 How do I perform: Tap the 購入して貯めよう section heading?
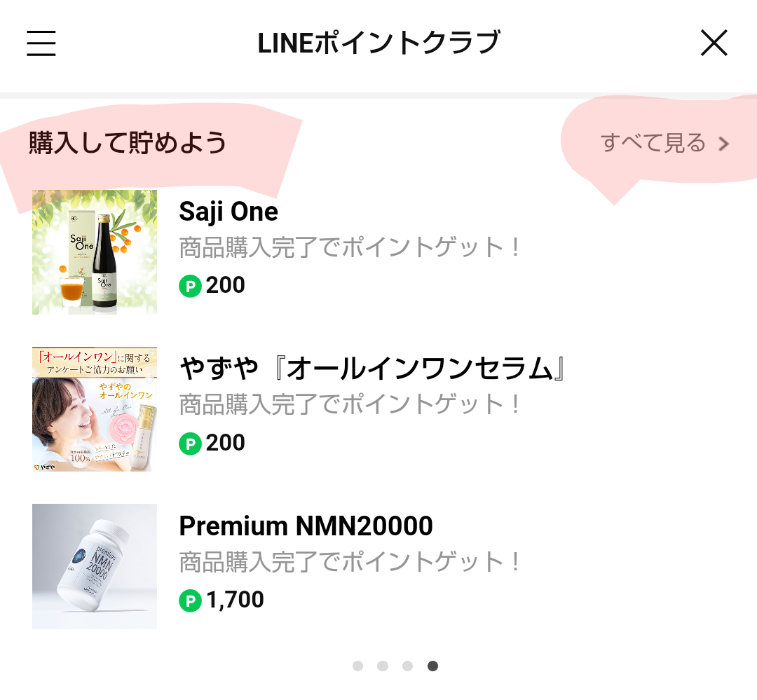click(x=128, y=143)
